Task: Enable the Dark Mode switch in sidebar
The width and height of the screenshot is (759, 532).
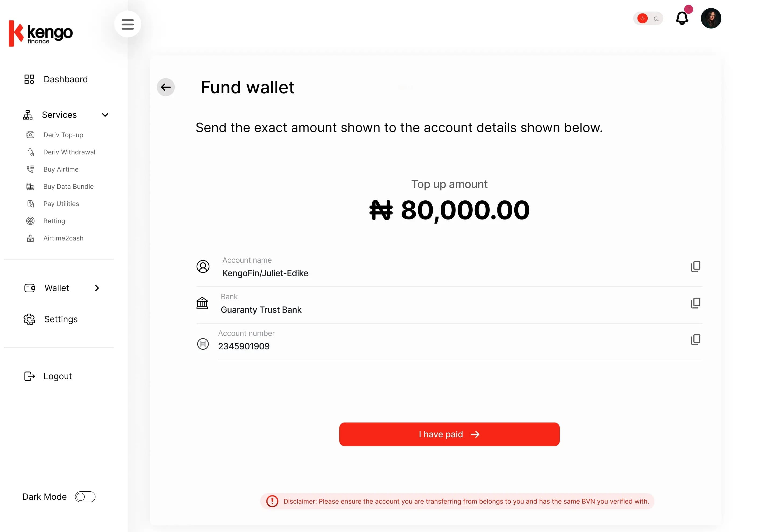Action: tap(85, 496)
